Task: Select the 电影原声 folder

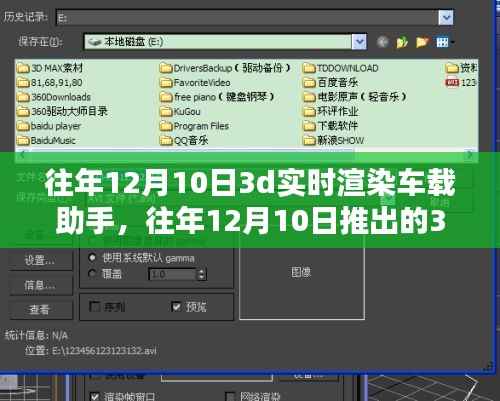Action: pos(355,97)
